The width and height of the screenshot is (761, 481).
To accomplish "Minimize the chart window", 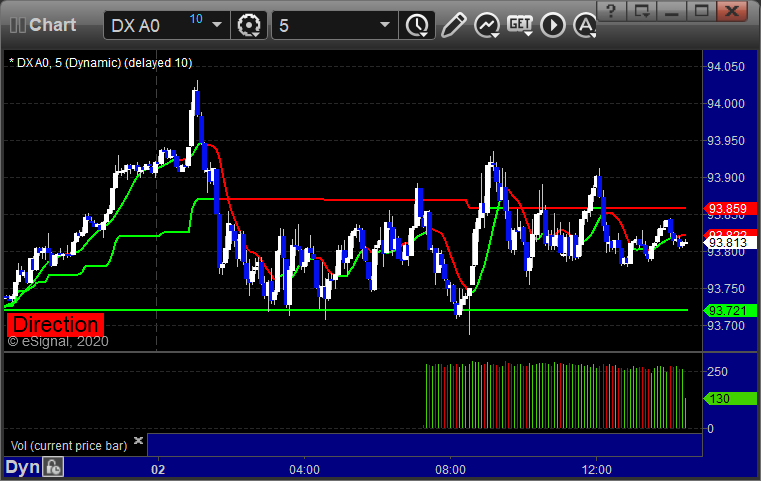I will 672,11.
